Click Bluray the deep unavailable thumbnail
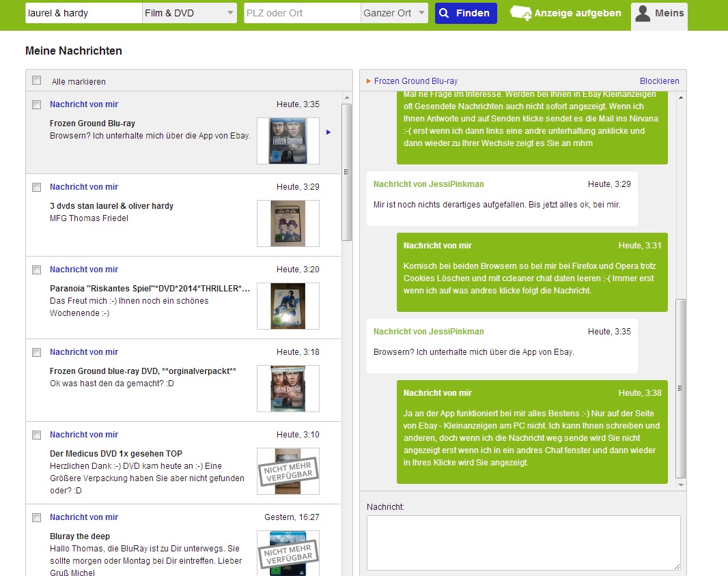The width and height of the screenshot is (728, 576). pos(288,553)
